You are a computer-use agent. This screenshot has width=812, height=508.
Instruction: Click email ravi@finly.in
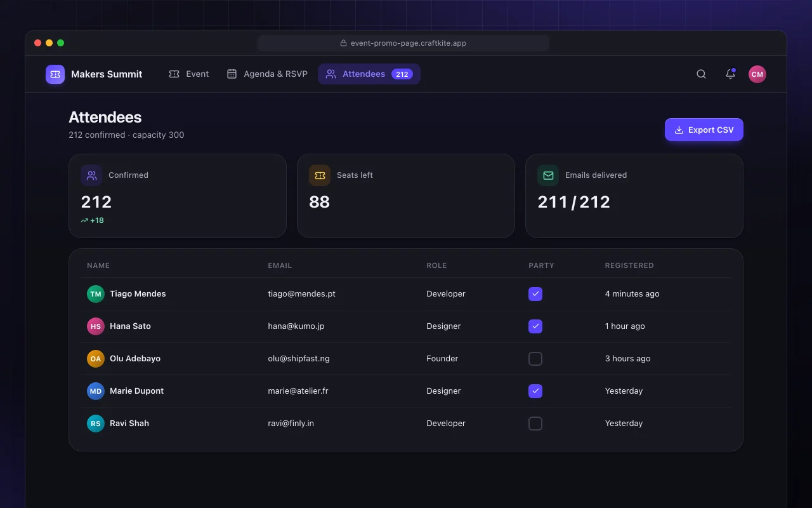[291, 424]
